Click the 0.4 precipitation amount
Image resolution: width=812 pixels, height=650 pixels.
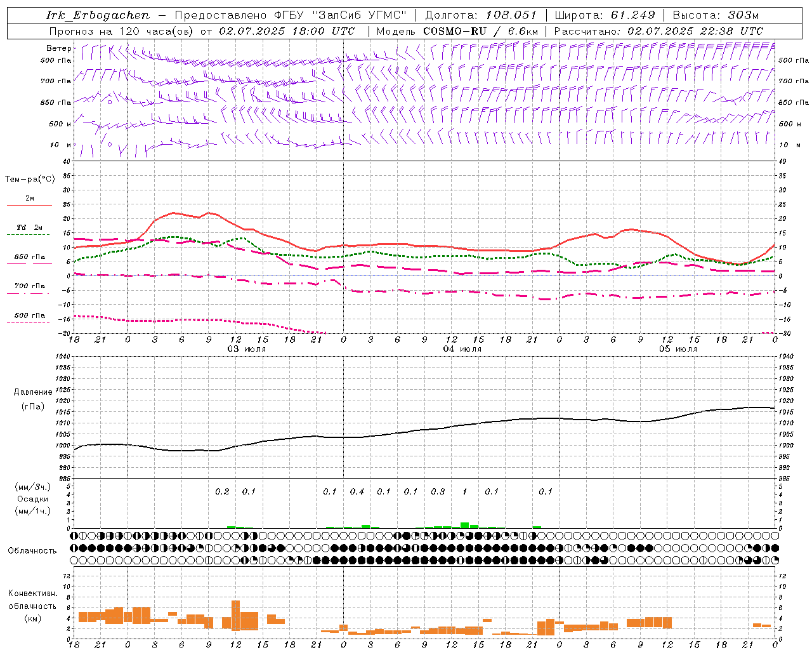tap(357, 491)
